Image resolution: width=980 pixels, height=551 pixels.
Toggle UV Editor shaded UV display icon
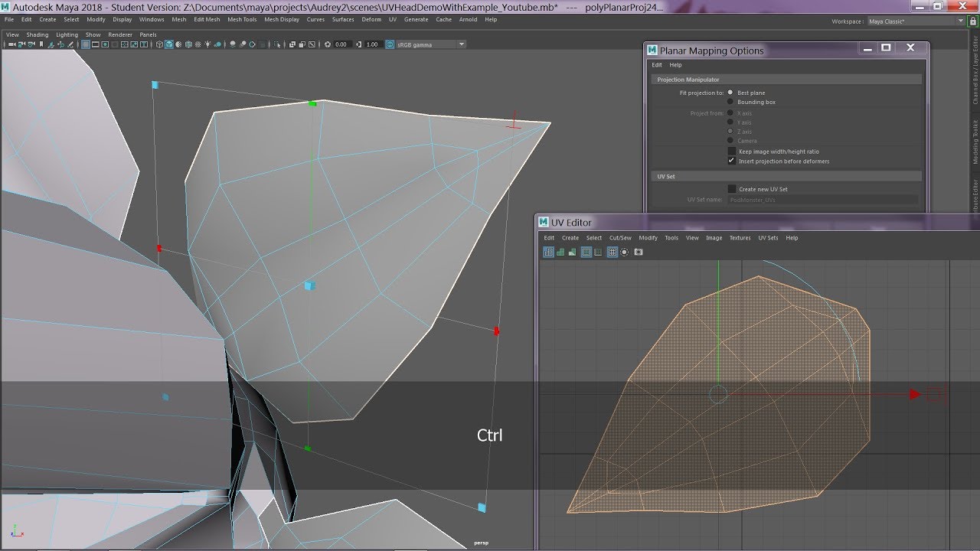(x=560, y=252)
